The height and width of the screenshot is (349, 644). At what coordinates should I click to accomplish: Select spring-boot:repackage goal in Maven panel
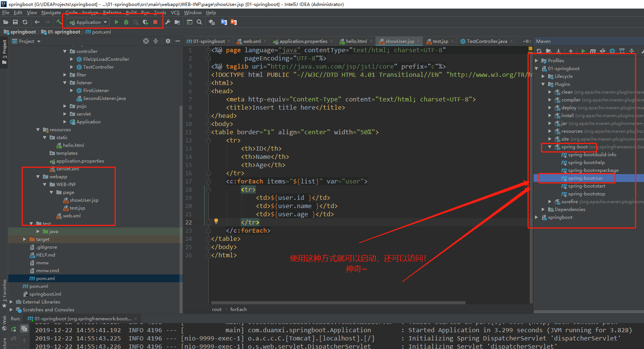pyautogui.click(x=593, y=170)
